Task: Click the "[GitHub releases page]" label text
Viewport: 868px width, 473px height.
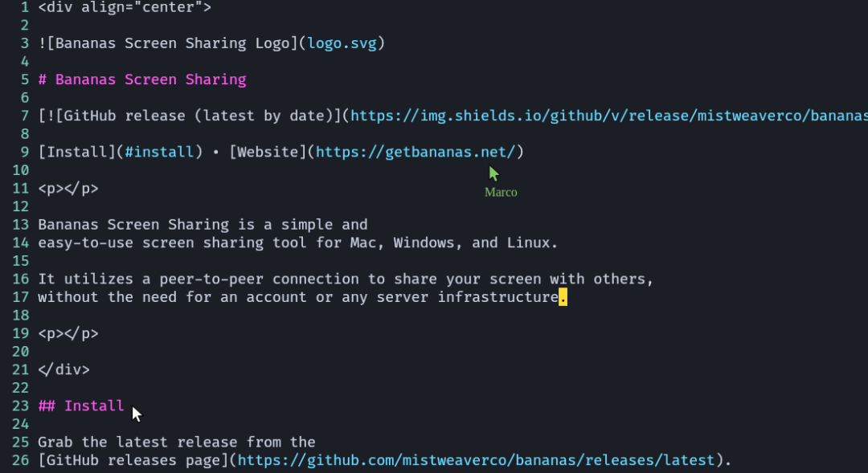Action: pos(133,460)
